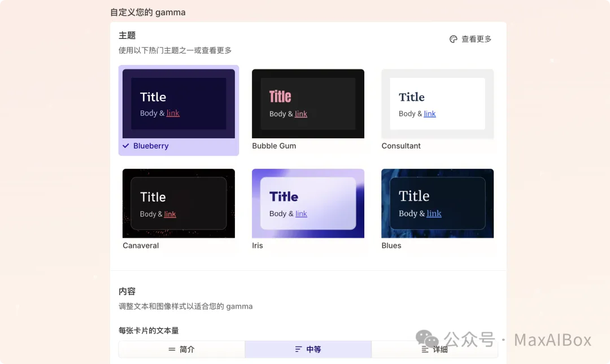Click the Blueberry theme name label
This screenshot has width=610, height=364.
(151, 146)
